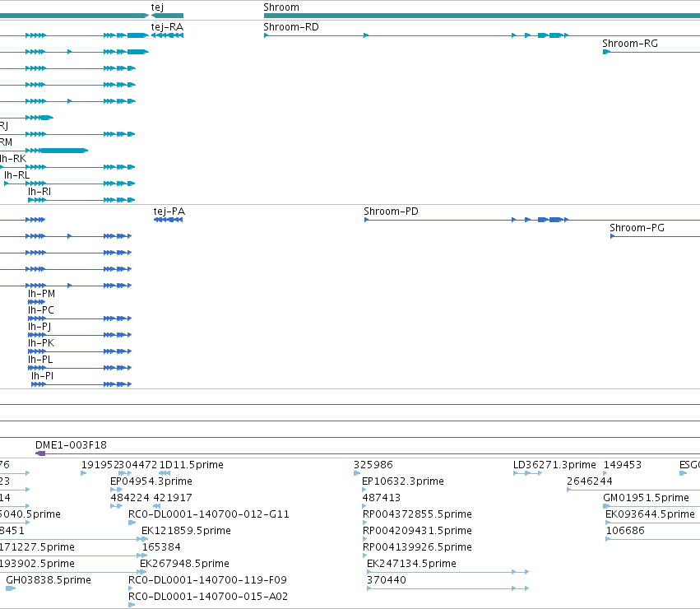Select the 106686 EST label
Screen dimensions: 700x609
pyautogui.click(x=625, y=531)
